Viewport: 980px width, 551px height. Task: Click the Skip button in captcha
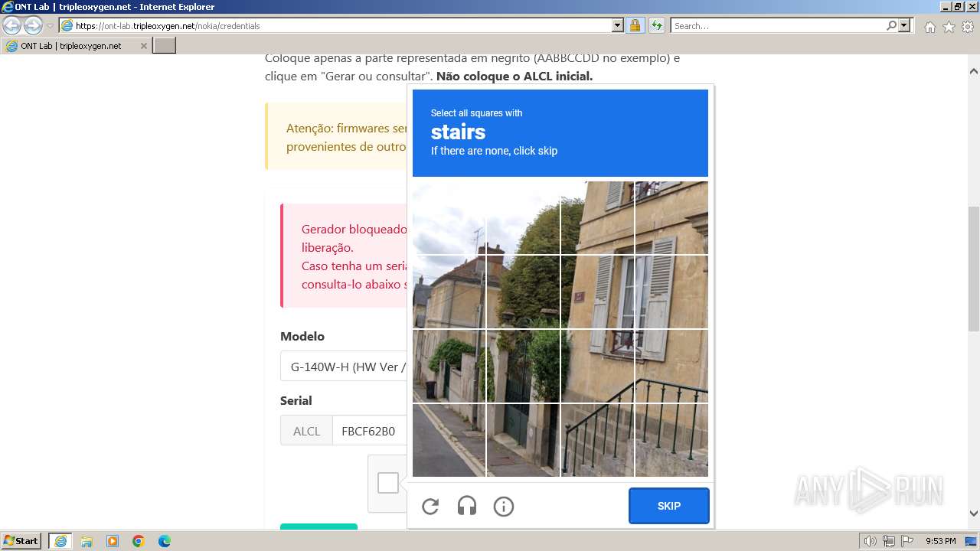point(669,506)
